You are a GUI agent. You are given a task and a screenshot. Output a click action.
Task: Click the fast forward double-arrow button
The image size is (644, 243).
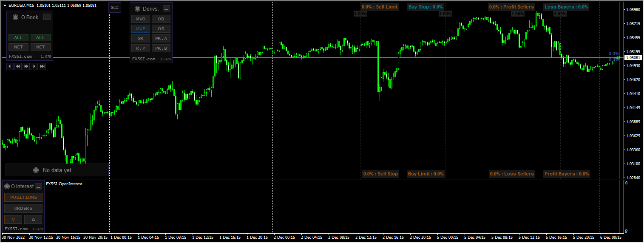(x=26, y=66)
